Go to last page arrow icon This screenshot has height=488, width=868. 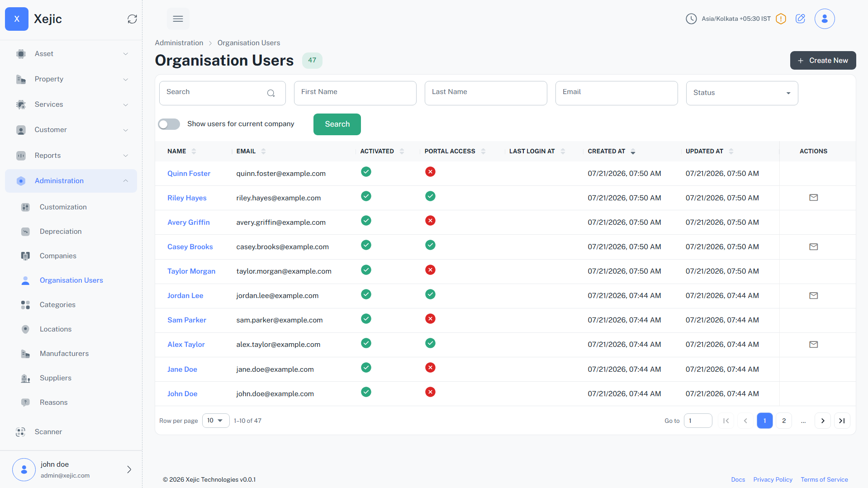click(842, 421)
